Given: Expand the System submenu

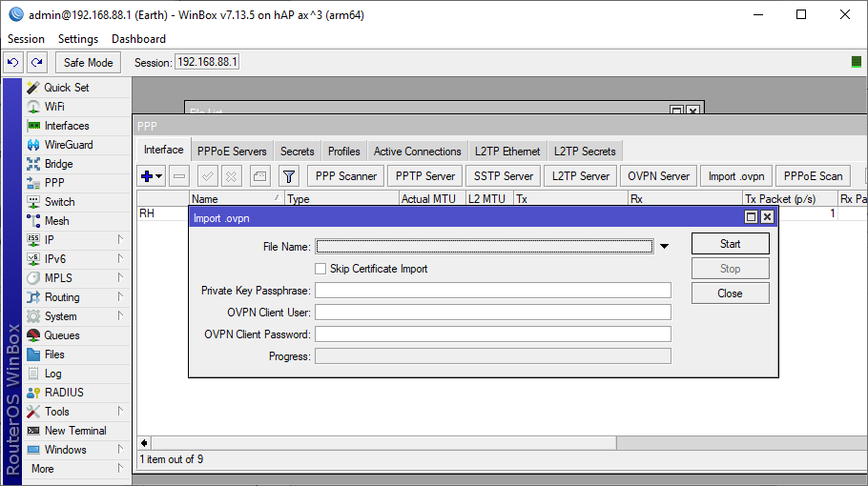Looking at the screenshot, I should coord(120,315).
